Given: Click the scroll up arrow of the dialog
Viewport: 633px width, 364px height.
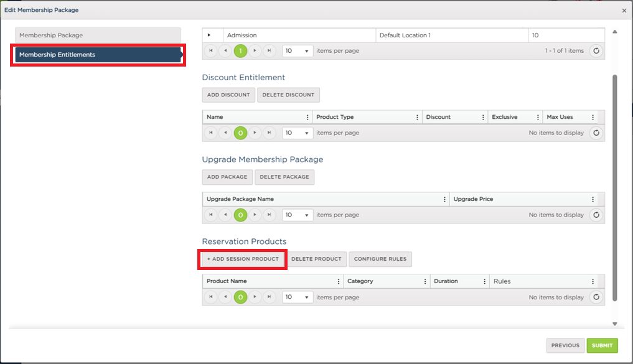Looking at the screenshot, I should tap(615, 32).
